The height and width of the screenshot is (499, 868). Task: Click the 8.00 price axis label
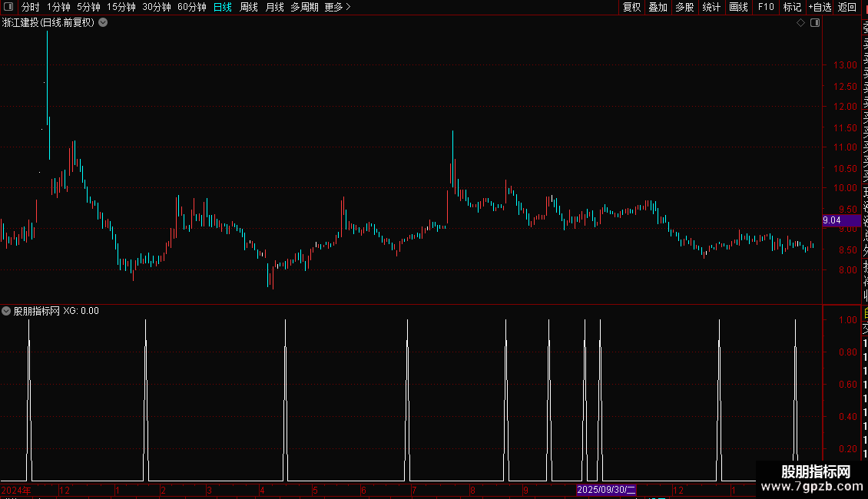coord(847,270)
